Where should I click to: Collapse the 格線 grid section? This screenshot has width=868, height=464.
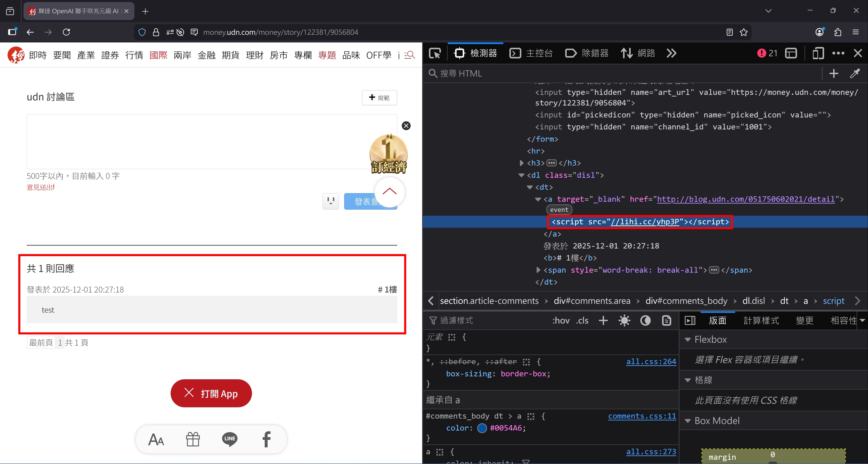(688, 380)
